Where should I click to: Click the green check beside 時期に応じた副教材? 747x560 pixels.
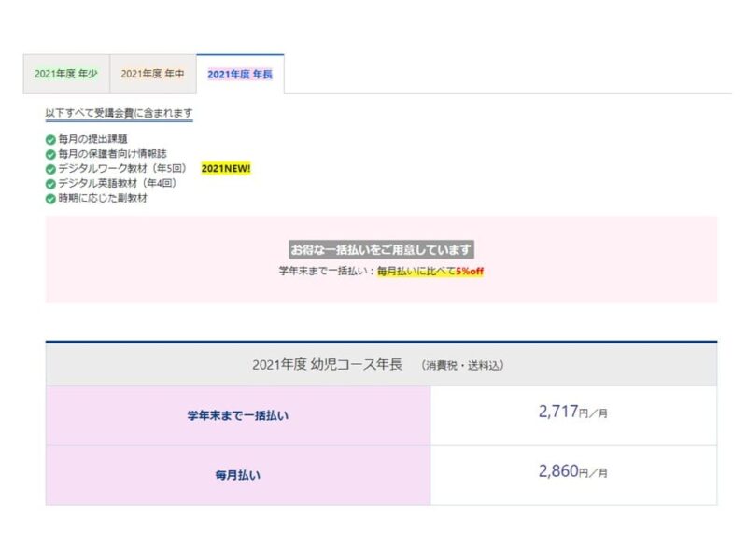pyautogui.click(x=50, y=199)
